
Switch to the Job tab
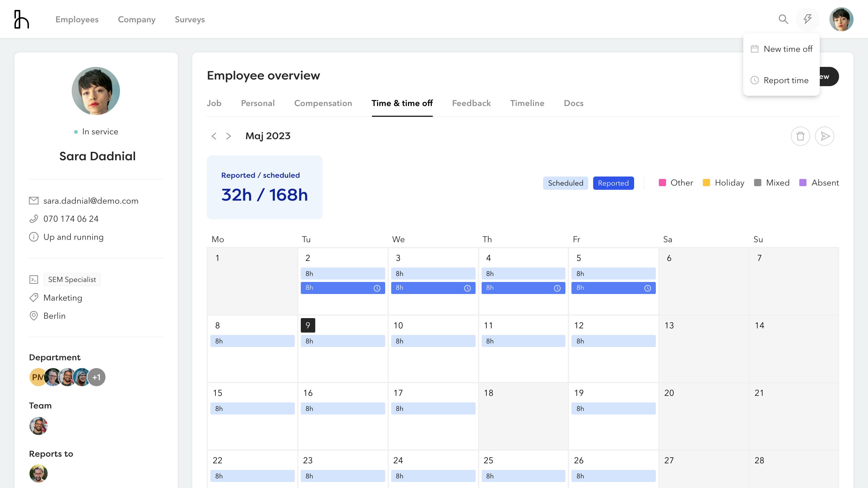click(214, 103)
